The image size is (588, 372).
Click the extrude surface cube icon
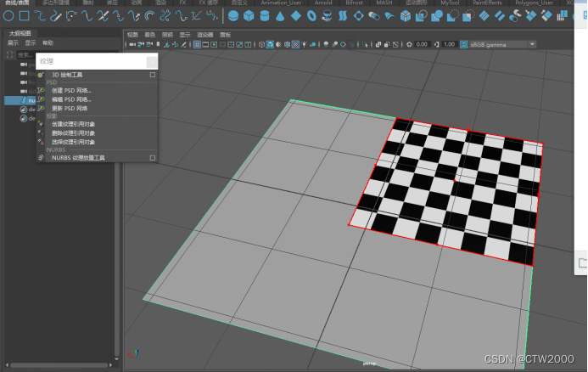tap(406, 16)
